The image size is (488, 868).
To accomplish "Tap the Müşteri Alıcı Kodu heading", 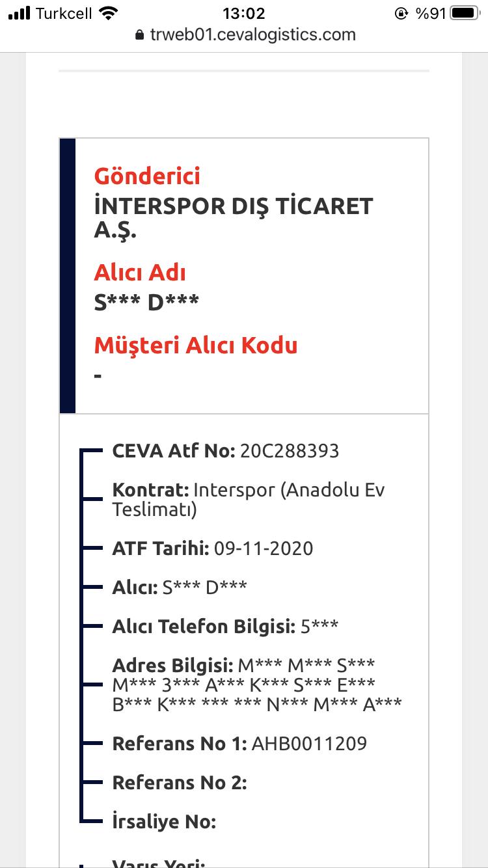I will [x=196, y=345].
